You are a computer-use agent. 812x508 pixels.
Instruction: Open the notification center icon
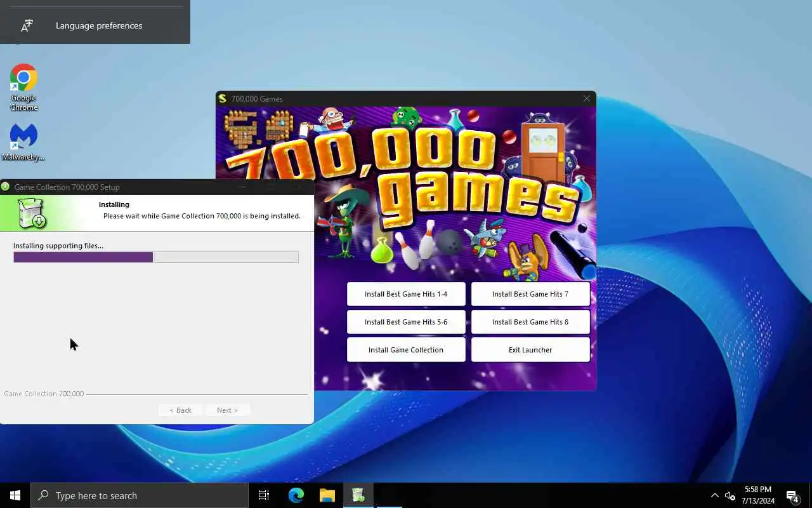pos(792,496)
